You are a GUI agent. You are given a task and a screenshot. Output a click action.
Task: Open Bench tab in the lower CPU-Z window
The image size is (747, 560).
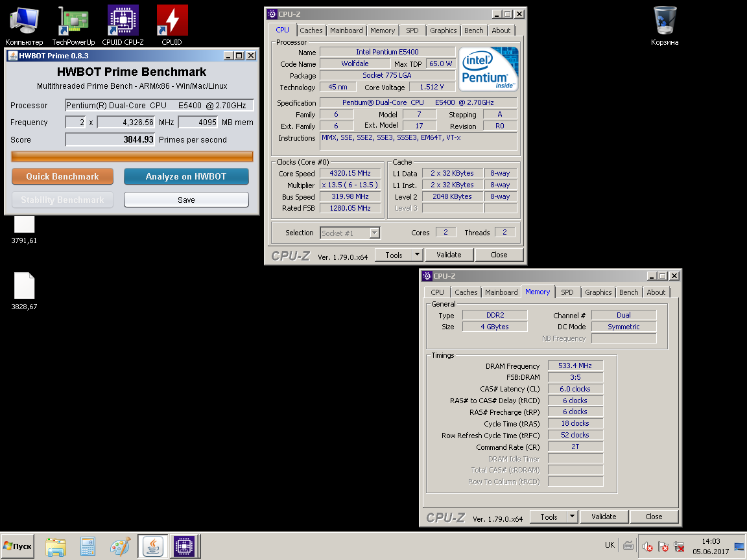point(628,292)
